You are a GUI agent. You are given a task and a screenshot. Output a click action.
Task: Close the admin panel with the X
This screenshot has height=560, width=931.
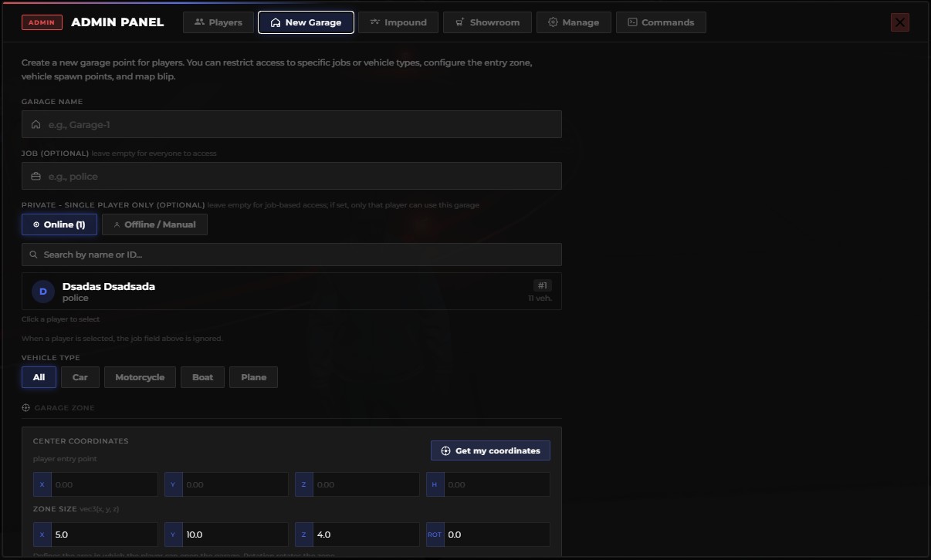[x=900, y=22]
